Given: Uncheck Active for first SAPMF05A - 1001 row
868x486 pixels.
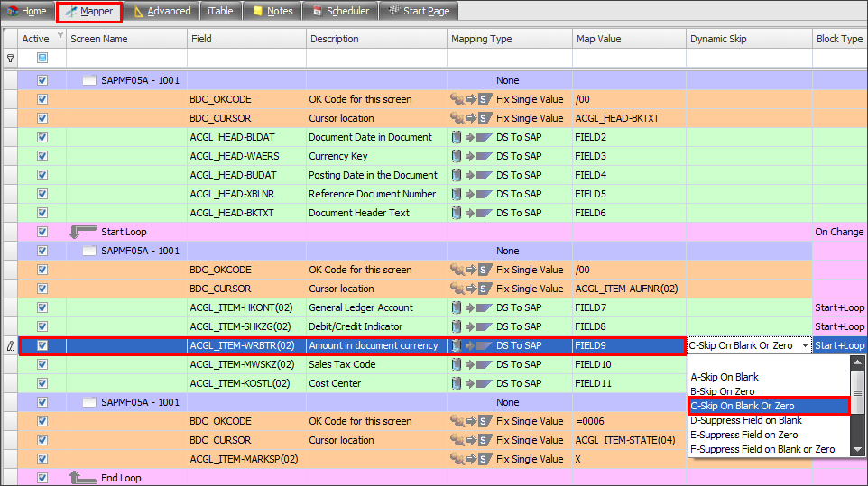Looking at the screenshot, I should tap(42, 80).
